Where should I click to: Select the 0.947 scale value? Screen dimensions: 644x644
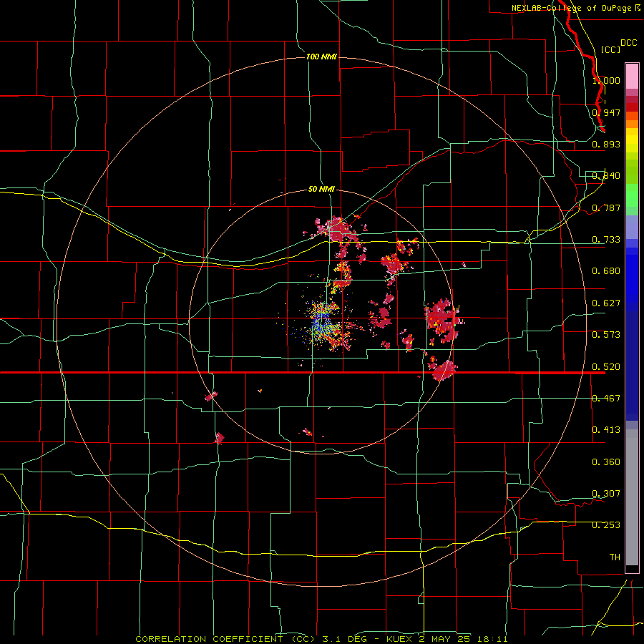pyautogui.click(x=606, y=112)
